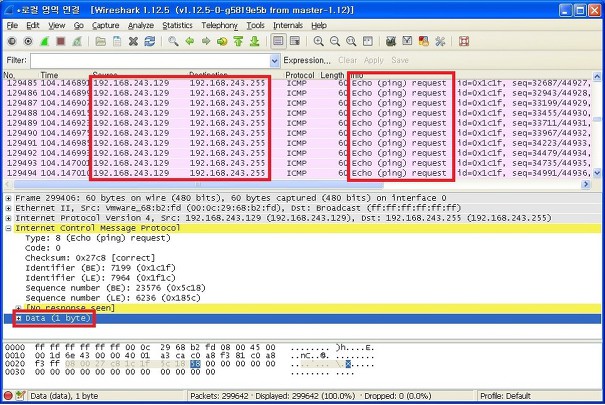Screen dimensions: 605x405
Task: Expand the Frame 299406 tree node
Action: pos(8,198)
